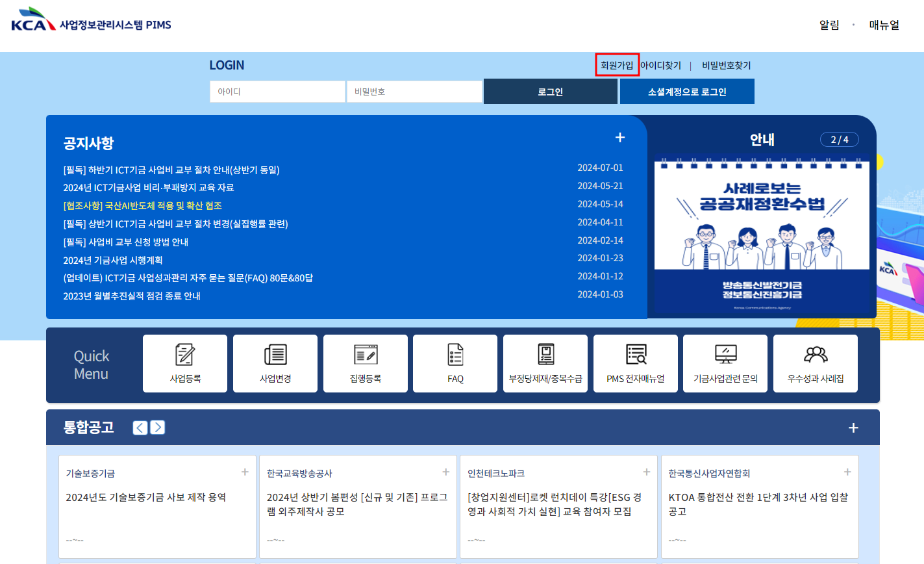924x564 pixels.
Task: Expand the 한국통신사업자연합회 card plus icon
Action: click(847, 472)
